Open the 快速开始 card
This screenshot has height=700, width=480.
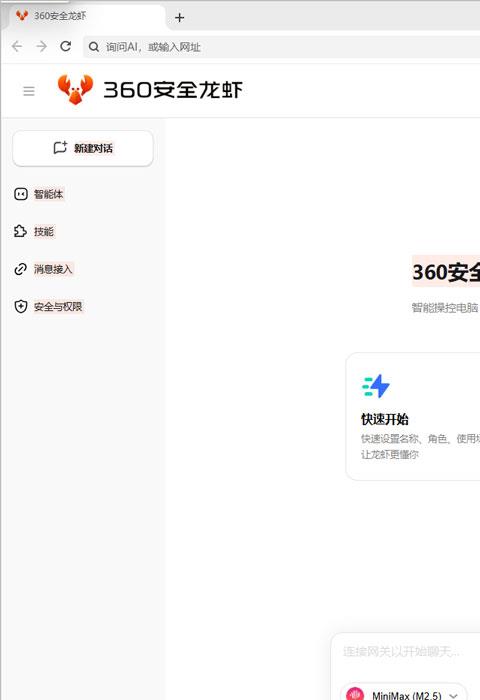coord(413,417)
